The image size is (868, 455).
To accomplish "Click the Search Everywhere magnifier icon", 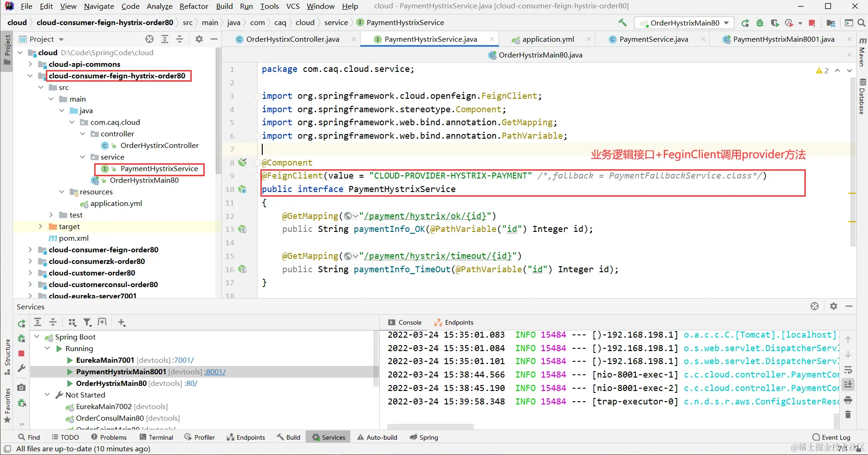I will pos(862,23).
